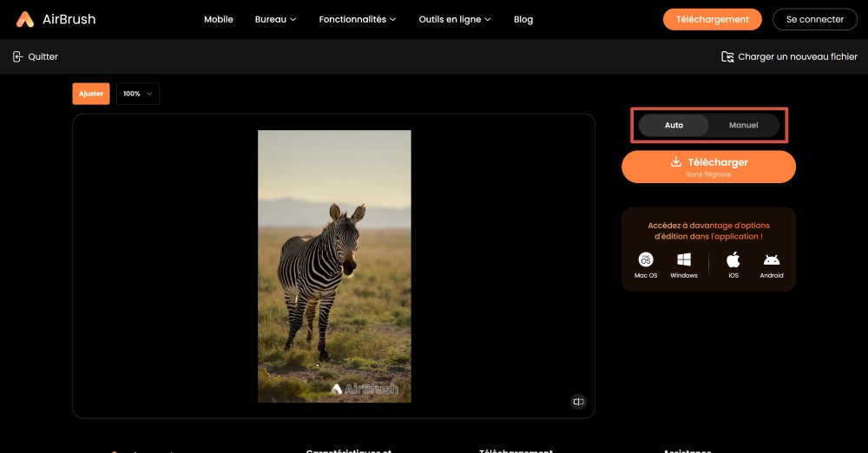Expand the Fonctionnalités menu
The height and width of the screenshot is (453, 868).
point(358,19)
